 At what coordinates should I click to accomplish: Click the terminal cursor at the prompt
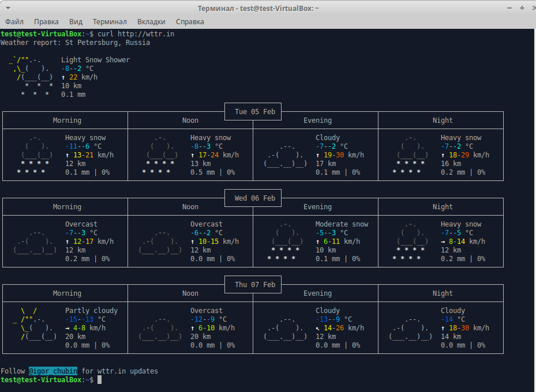point(99,380)
